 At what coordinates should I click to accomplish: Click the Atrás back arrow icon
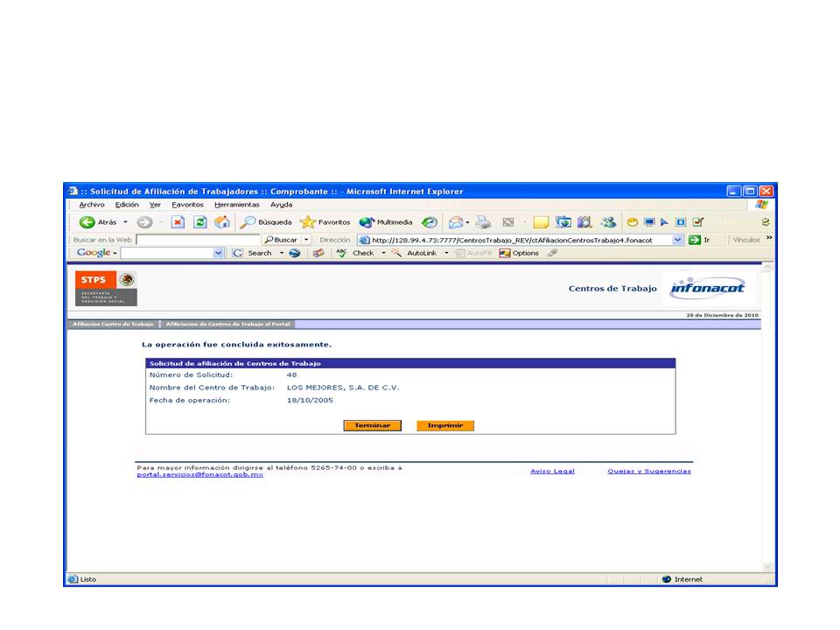pos(87,222)
